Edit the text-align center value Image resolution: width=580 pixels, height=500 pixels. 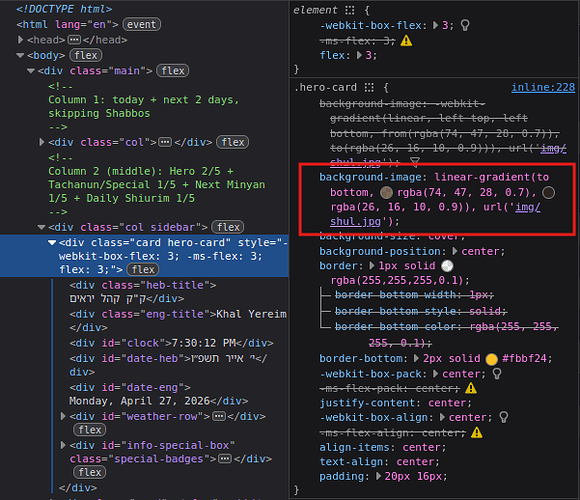415,462
